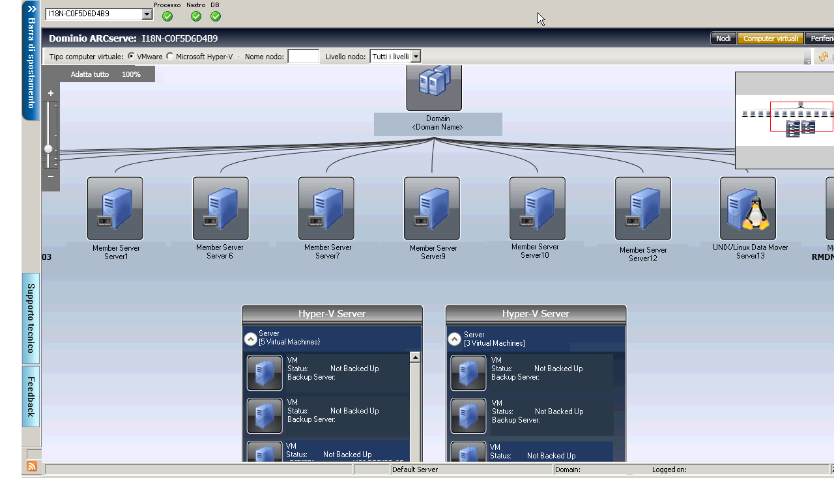This screenshot has width=834, height=504.
Task: Select the Member Server Server7 icon
Action: [326, 208]
